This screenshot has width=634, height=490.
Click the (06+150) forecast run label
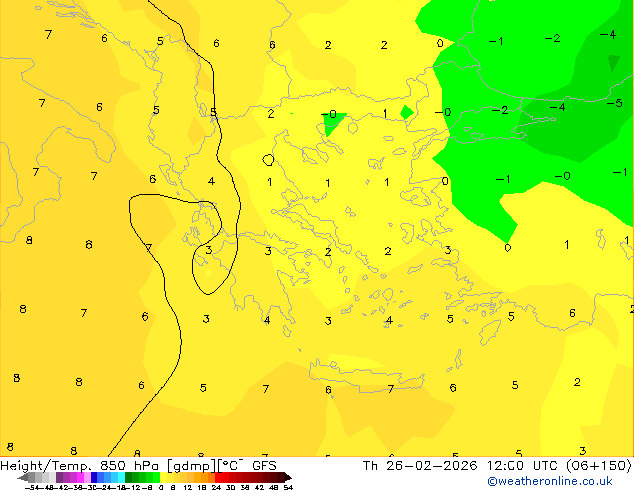pyautogui.click(x=598, y=466)
